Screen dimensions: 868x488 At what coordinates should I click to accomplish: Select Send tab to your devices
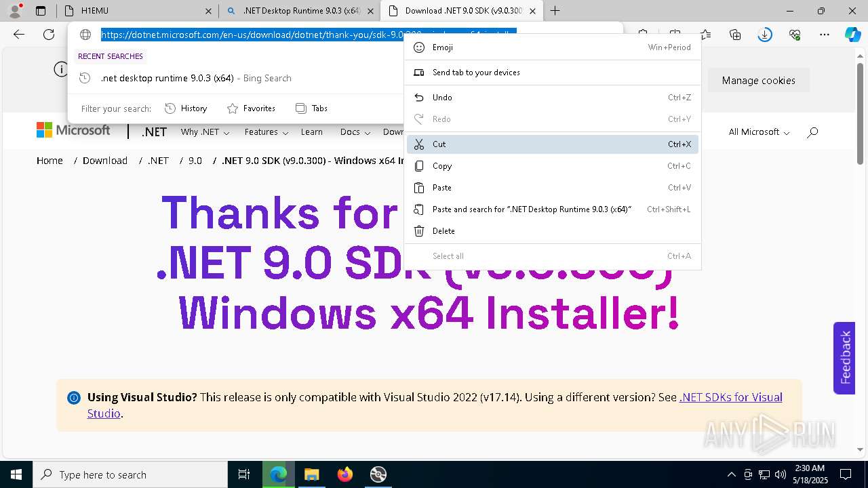(553, 73)
